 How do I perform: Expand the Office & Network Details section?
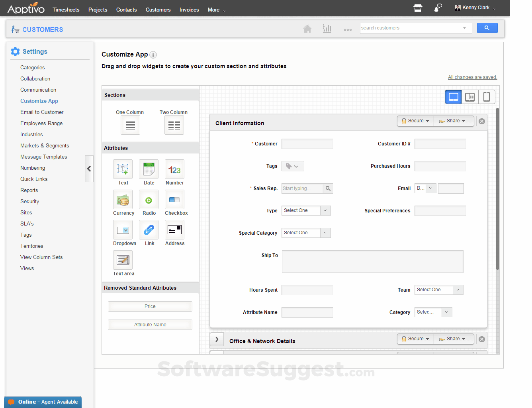[x=217, y=339]
